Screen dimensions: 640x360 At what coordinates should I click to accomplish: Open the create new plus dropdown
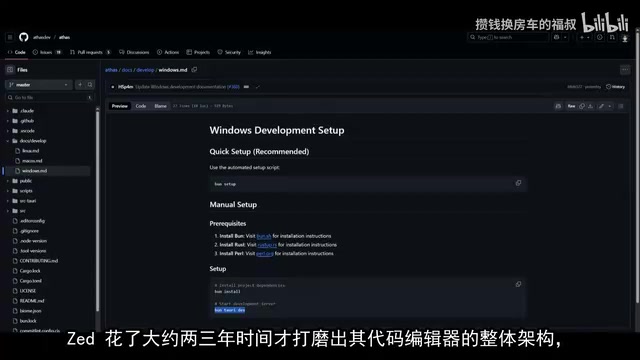pos(584,37)
